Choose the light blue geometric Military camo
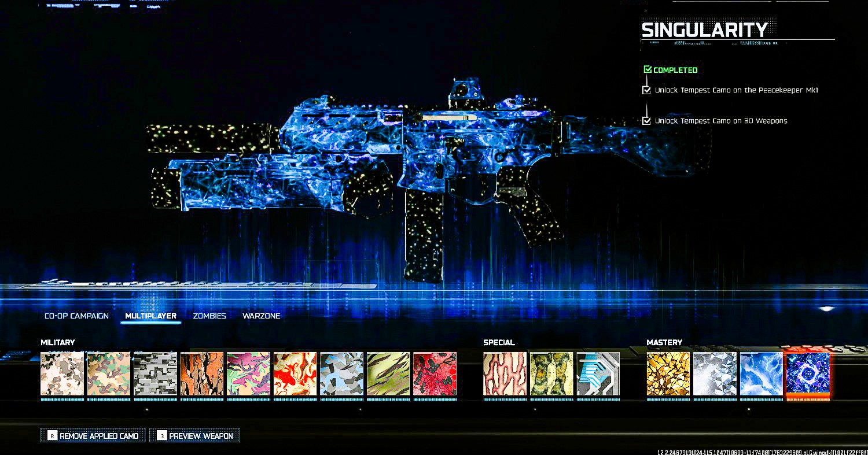868x455 pixels. [342, 373]
